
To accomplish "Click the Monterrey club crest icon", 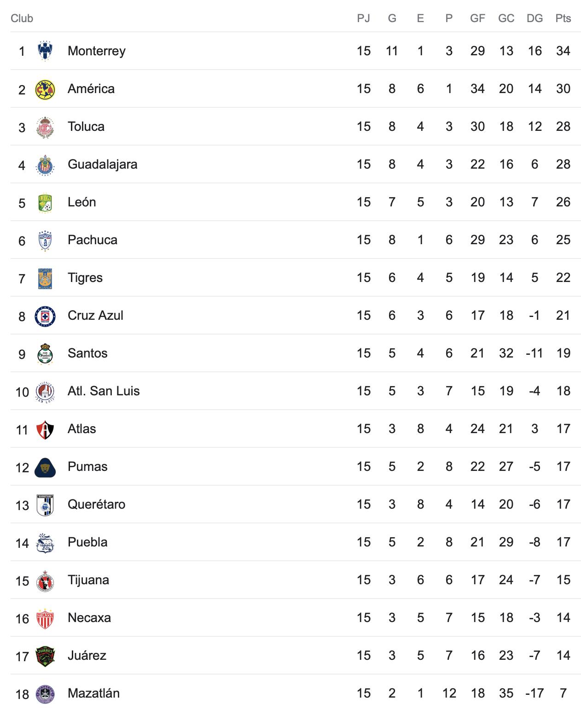I will pos(45,51).
